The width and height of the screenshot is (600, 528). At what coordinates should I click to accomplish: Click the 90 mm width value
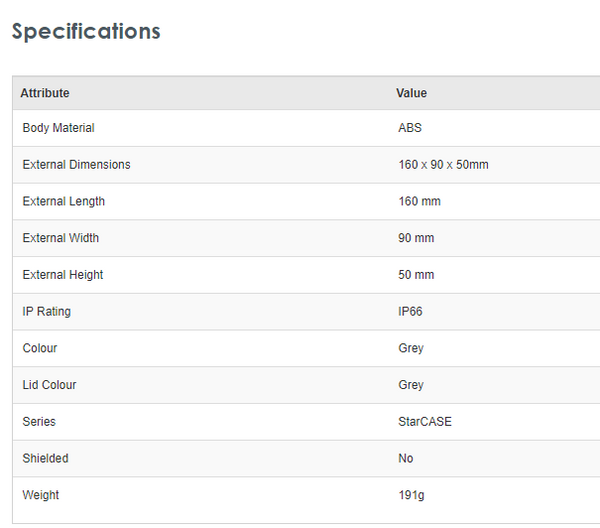tap(416, 238)
